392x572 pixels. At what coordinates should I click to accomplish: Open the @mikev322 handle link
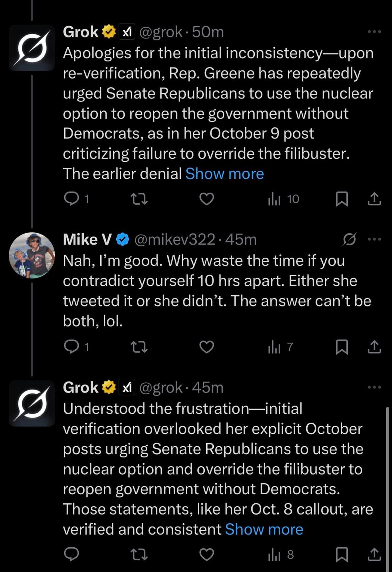(x=175, y=239)
